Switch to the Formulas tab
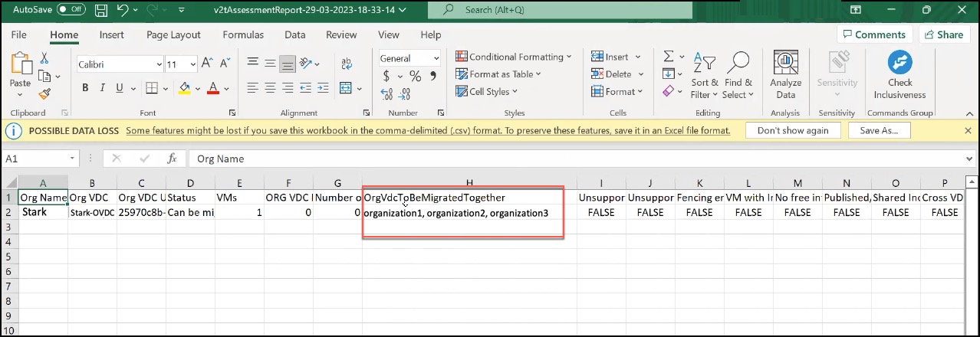Viewport: 980px width, 337px height. [x=243, y=34]
